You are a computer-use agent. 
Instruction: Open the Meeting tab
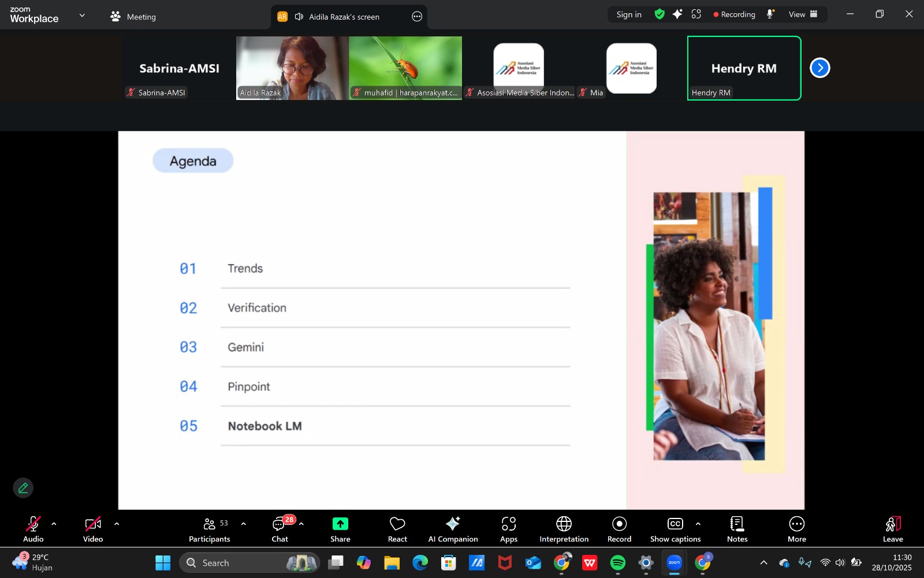click(x=133, y=17)
